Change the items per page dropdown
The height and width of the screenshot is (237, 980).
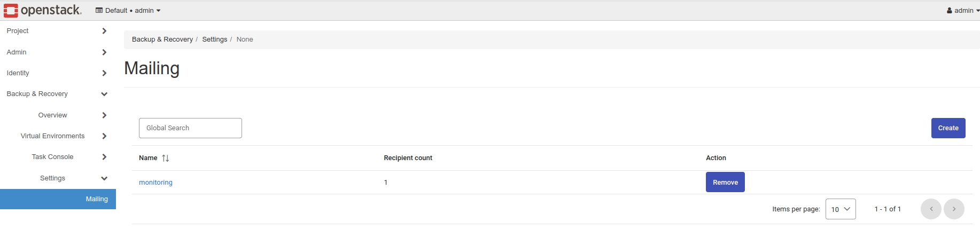click(841, 209)
